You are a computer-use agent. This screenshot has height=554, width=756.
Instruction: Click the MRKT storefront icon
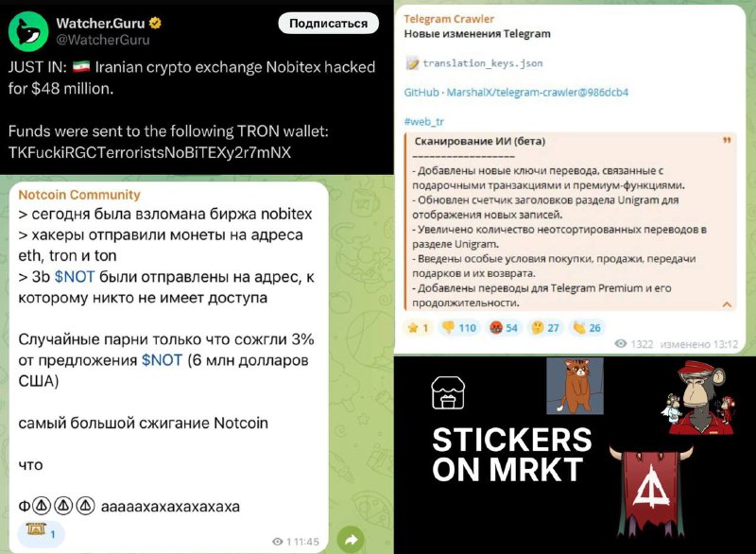448,393
